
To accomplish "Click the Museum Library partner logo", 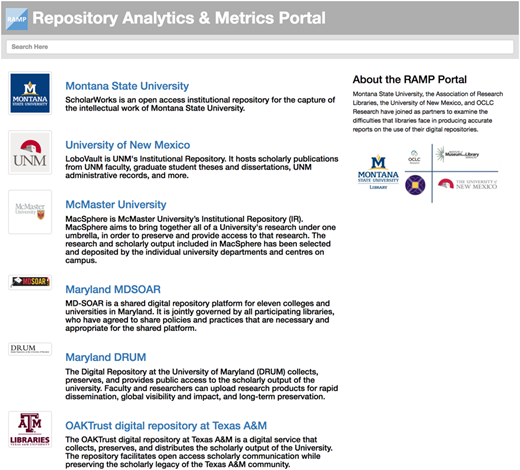I will pyautogui.click(x=457, y=154).
